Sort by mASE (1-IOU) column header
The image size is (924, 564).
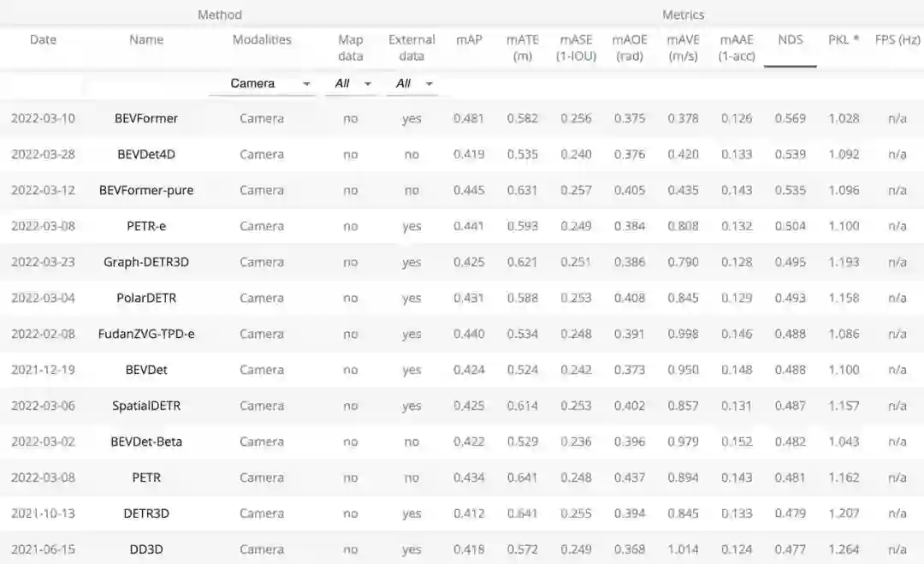click(576, 48)
